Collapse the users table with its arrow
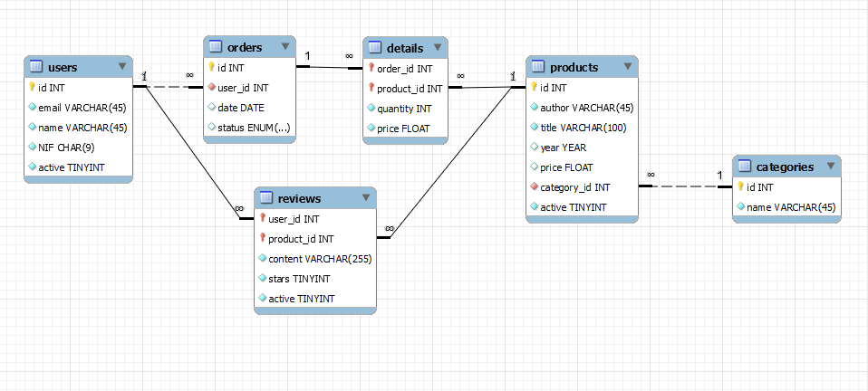The width and height of the screenshot is (868, 391). tap(122, 66)
